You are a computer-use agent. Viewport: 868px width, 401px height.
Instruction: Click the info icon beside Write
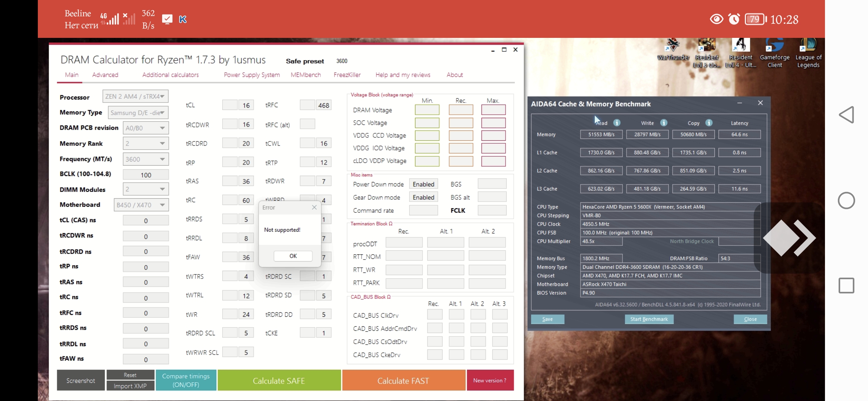pyautogui.click(x=664, y=123)
